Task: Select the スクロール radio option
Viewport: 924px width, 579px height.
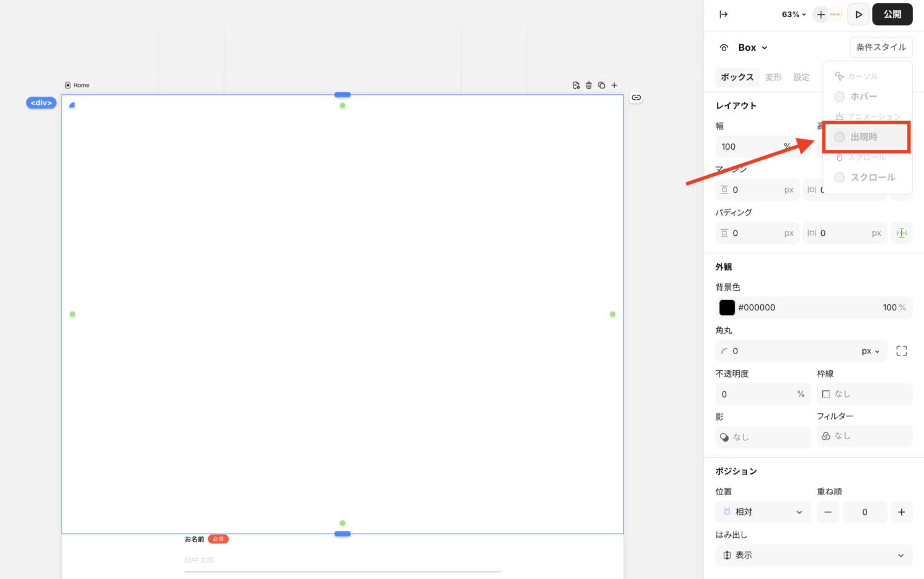Action: pyautogui.click(x=840, y=178)
